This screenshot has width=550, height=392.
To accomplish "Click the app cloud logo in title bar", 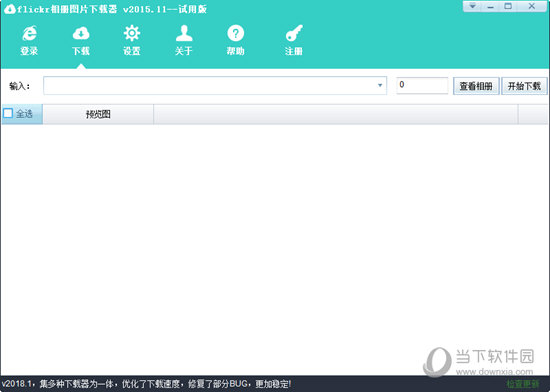I will click(x=9, y=9).
